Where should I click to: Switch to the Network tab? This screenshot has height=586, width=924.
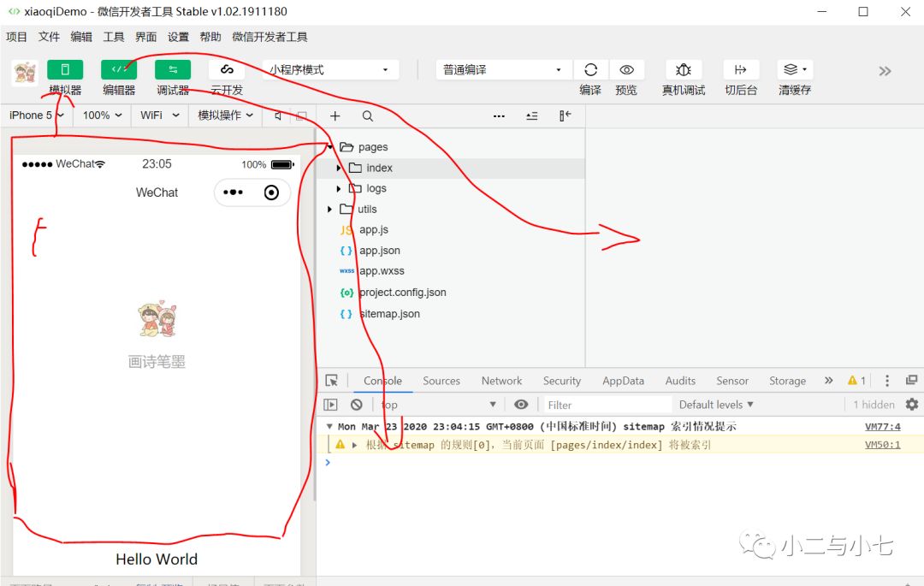[501, 381]
